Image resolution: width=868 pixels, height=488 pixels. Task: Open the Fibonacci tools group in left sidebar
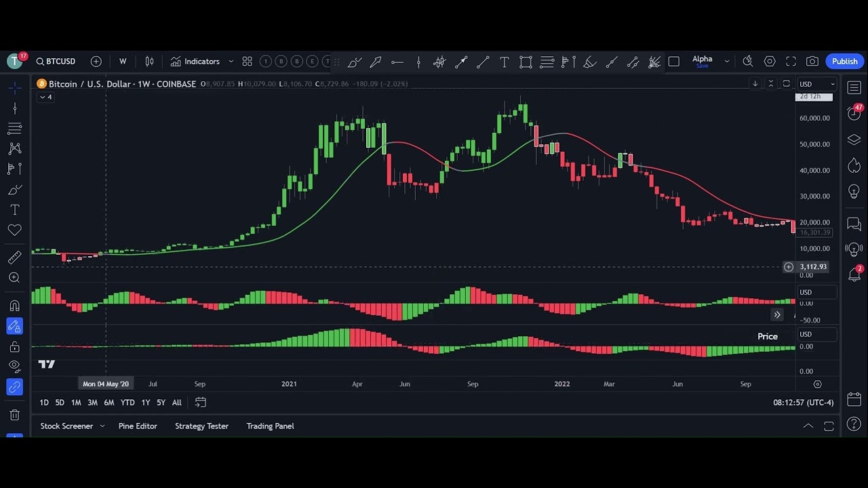(x=15, y=128)
